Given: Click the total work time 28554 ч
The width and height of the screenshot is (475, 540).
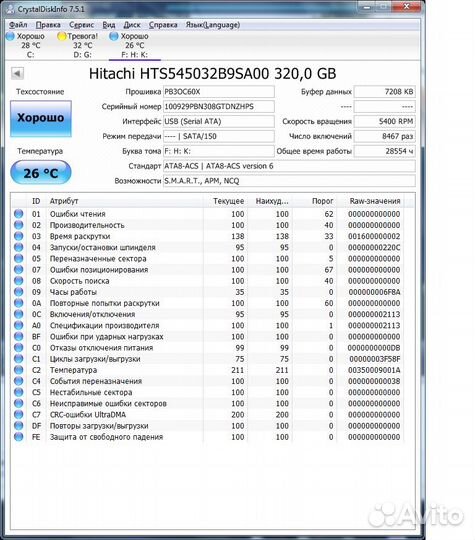Looking at the screenshot, I should pyautogui.click(x=384, y=151).
